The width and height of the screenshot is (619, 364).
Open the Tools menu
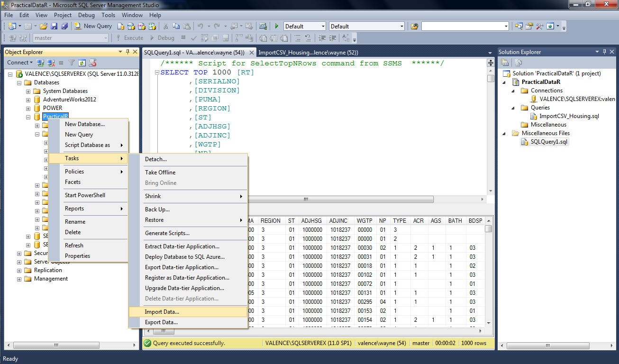pyautogui.click(x=108, y=15)
